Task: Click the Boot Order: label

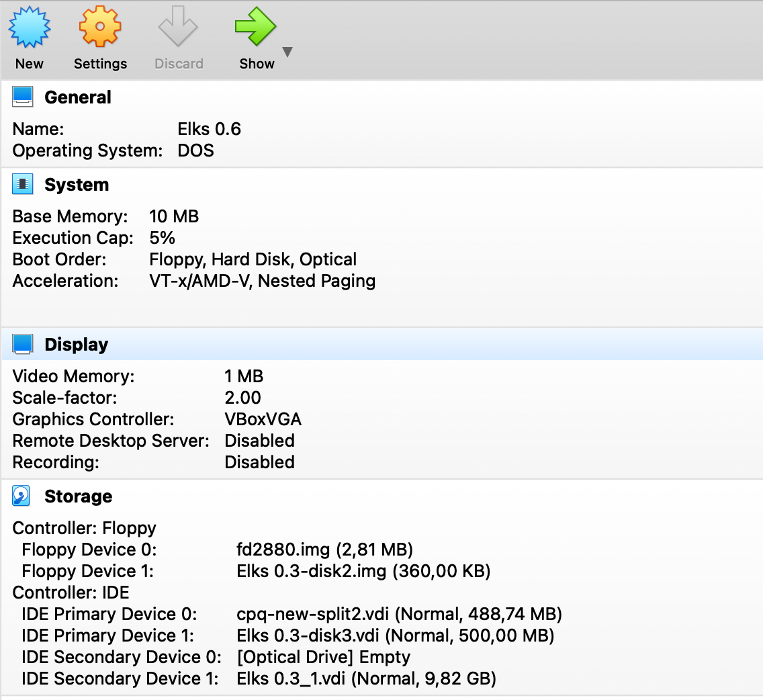Action: pos(59,259)
